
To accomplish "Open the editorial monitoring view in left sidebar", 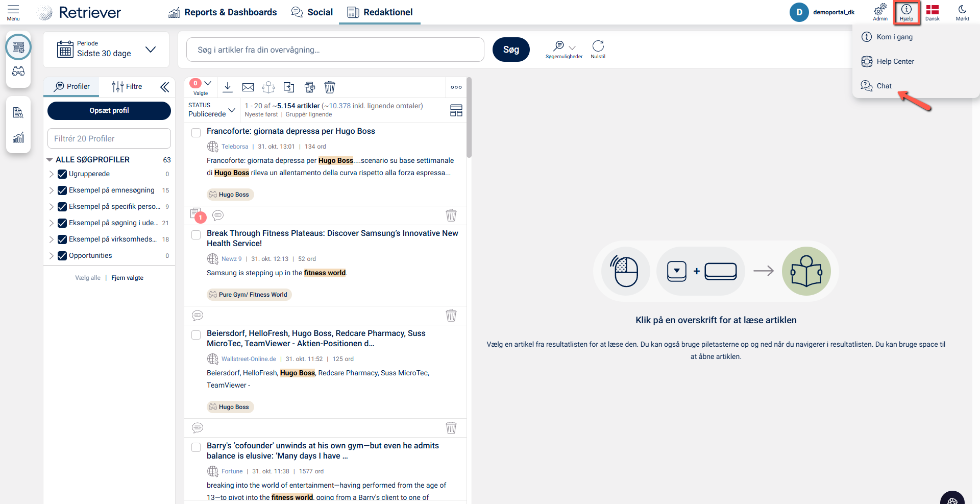I will click(x=18, y=47).
